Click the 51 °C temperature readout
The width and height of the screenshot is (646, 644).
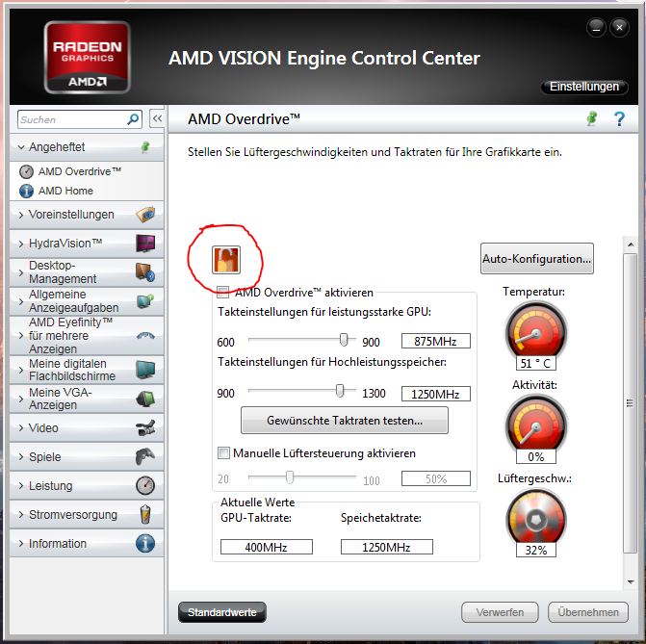[x=535, y=363]
